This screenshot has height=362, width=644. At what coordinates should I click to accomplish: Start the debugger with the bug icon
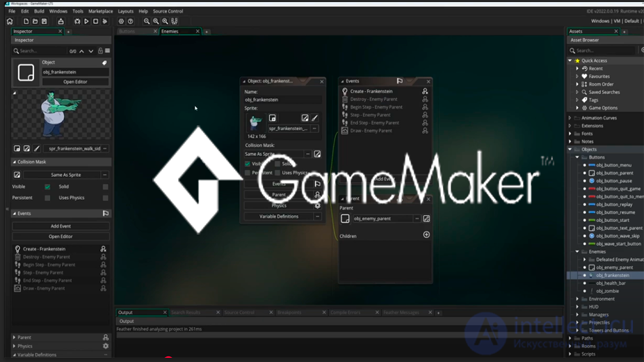[77, 22]
